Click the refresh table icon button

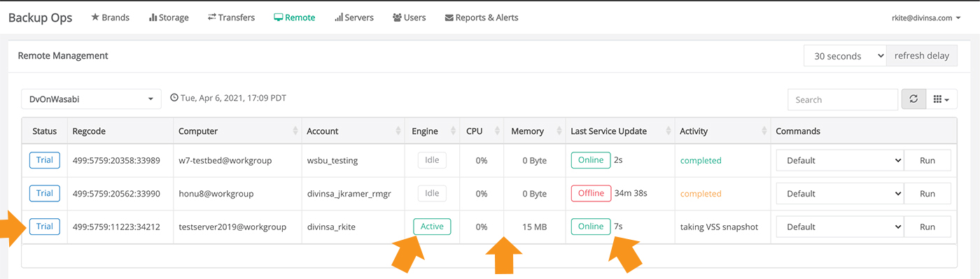[913, 99]
